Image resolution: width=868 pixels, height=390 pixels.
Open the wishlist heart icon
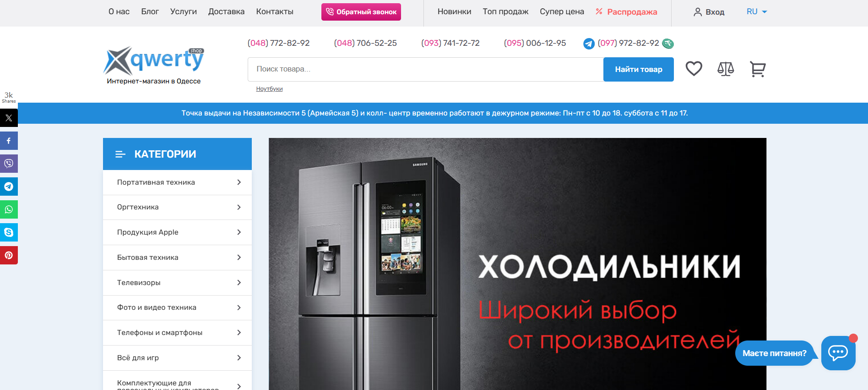[x=694, y=69]
